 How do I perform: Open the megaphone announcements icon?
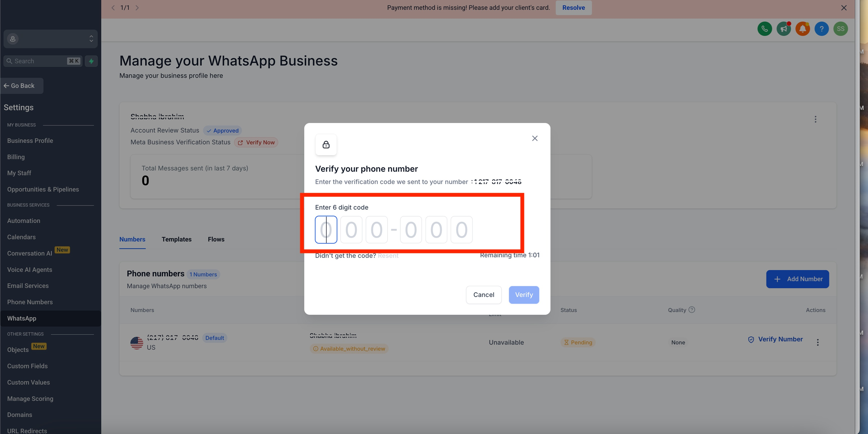point(784,29)
